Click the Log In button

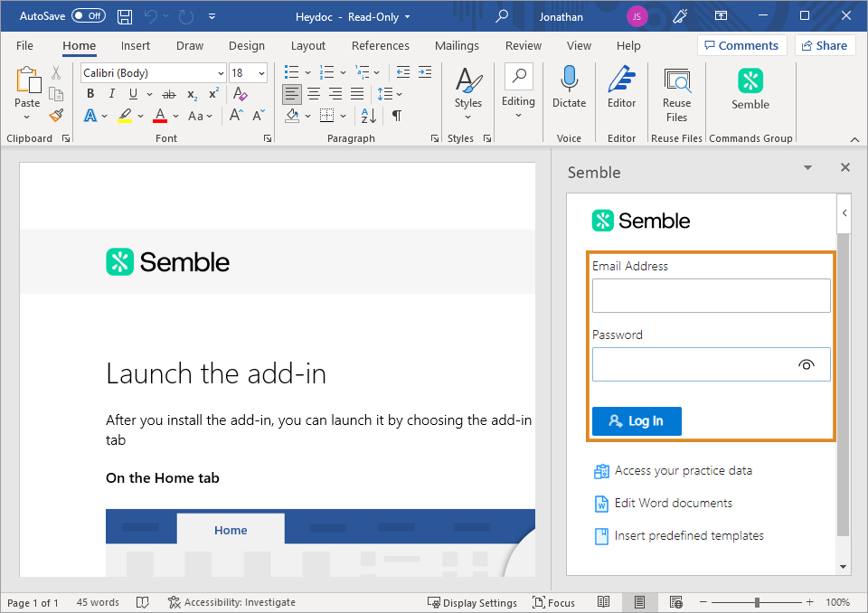[637, 420]
